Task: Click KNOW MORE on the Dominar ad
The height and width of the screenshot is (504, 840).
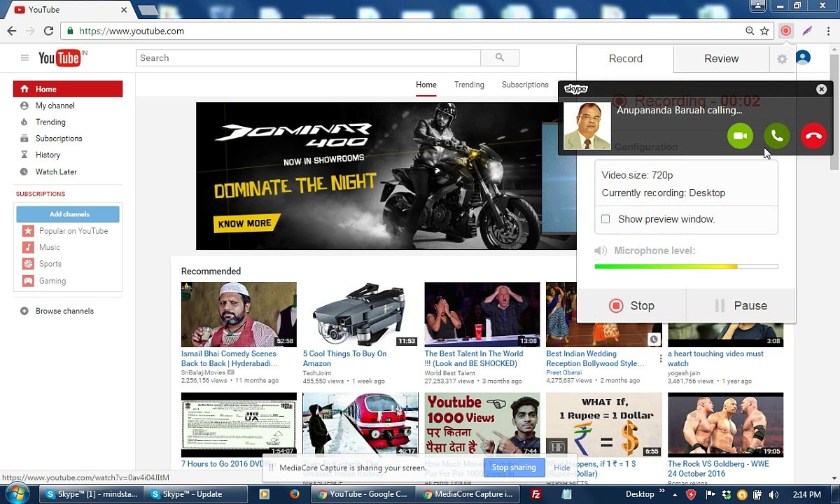Action: point(245,224)
